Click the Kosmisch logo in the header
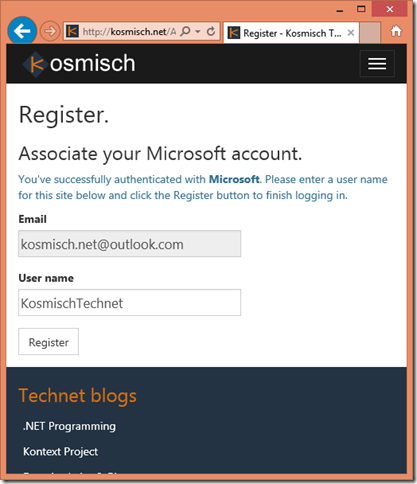Screen dimensions: 417x484 tap(79, 63)
